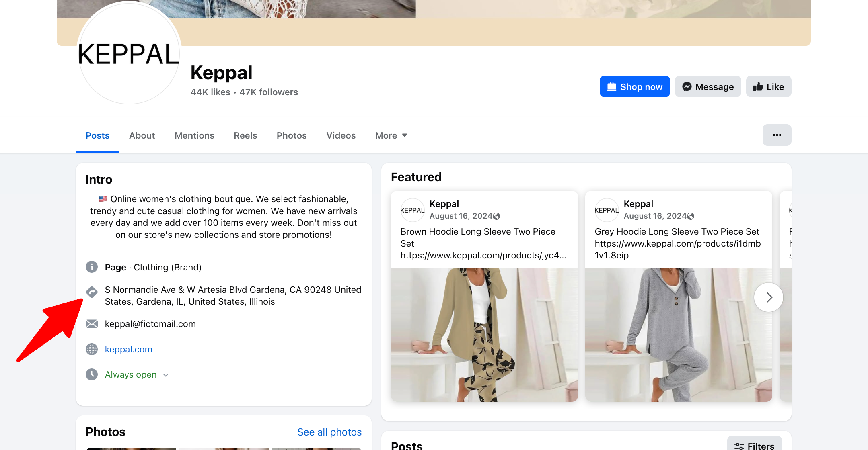This screenshot has height=450, width=868.
Task: Open the Mentions tab
Action: click(194, 135)
